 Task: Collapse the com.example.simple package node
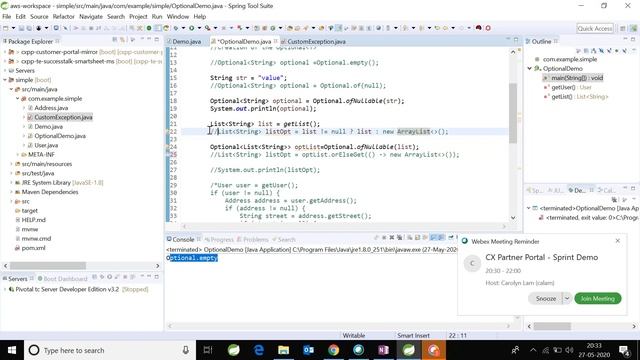click(x=18, y=99)
